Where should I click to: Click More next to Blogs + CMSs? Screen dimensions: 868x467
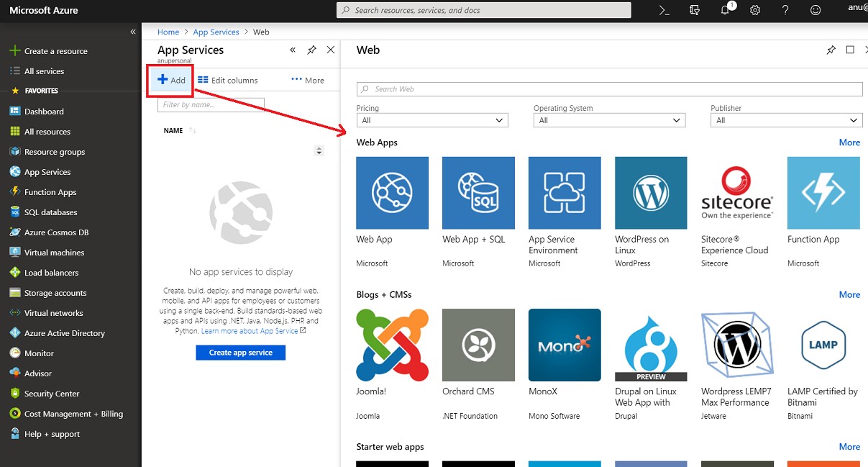click(x=849, y=294)
